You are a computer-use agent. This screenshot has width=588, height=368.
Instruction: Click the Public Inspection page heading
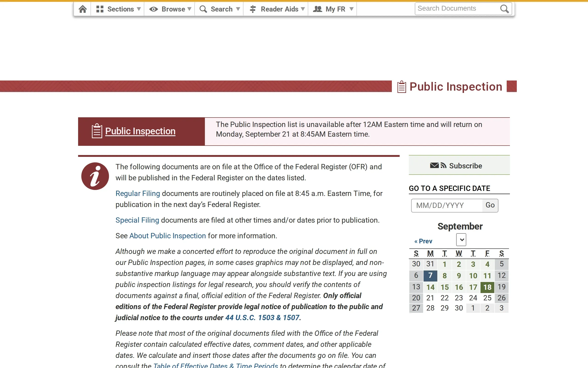pyautogui.click(x=456, y=87)
